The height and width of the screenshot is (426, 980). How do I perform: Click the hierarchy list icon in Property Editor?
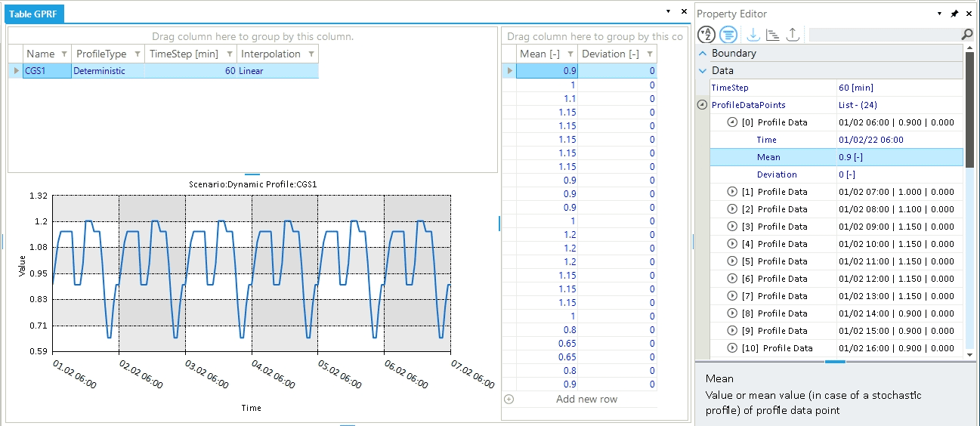(x=772, y=34)
